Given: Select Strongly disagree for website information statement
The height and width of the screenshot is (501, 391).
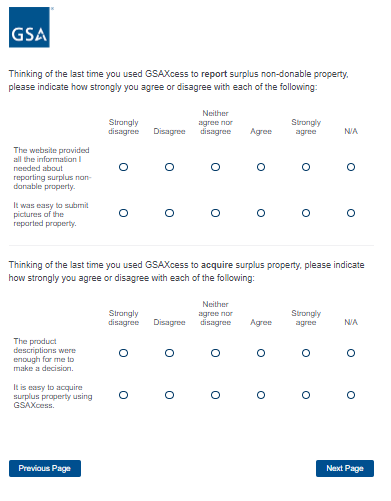Looking at the screenshot, I should point(123,167).
